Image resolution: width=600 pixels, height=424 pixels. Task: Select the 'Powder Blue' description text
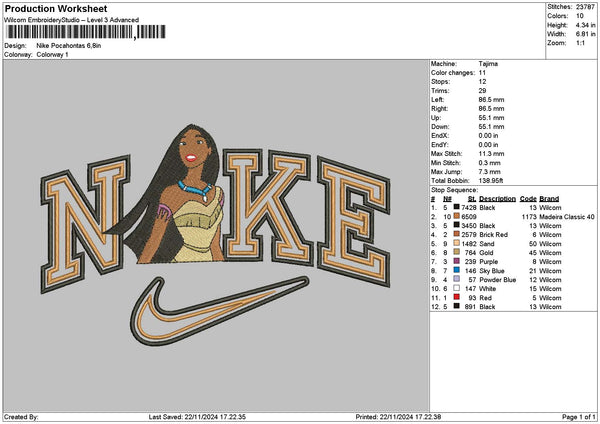point(497,280)
